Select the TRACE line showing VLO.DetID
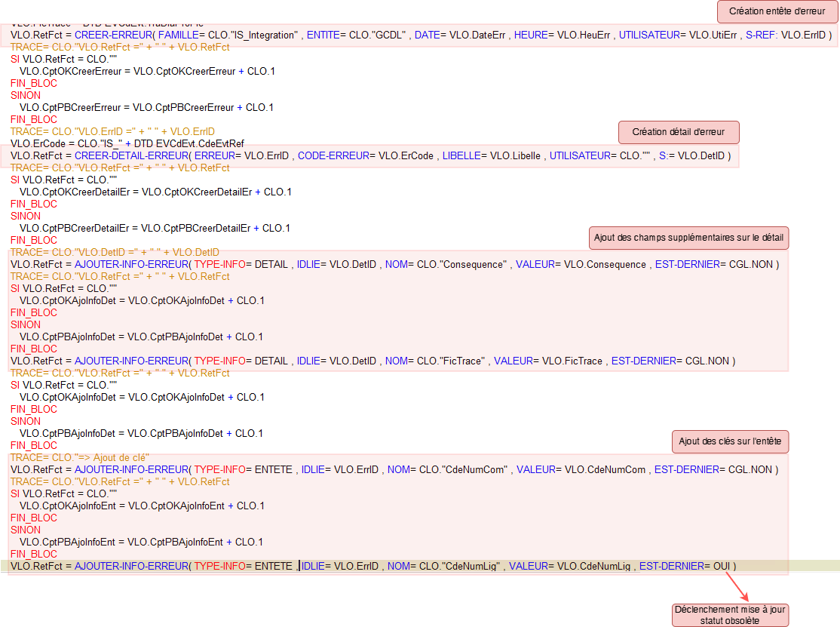The image size is (840, 627). [x=115, y=252]
